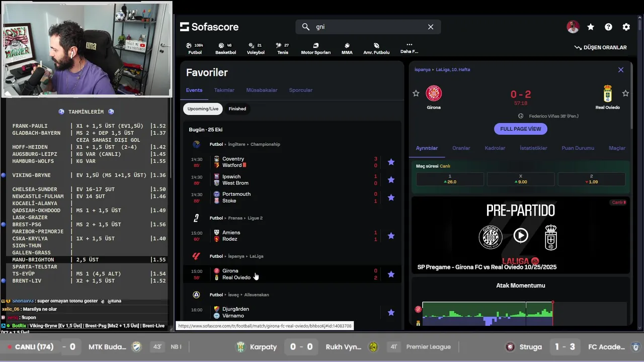
Task: Clear the search box text
Action: [431, 27]
